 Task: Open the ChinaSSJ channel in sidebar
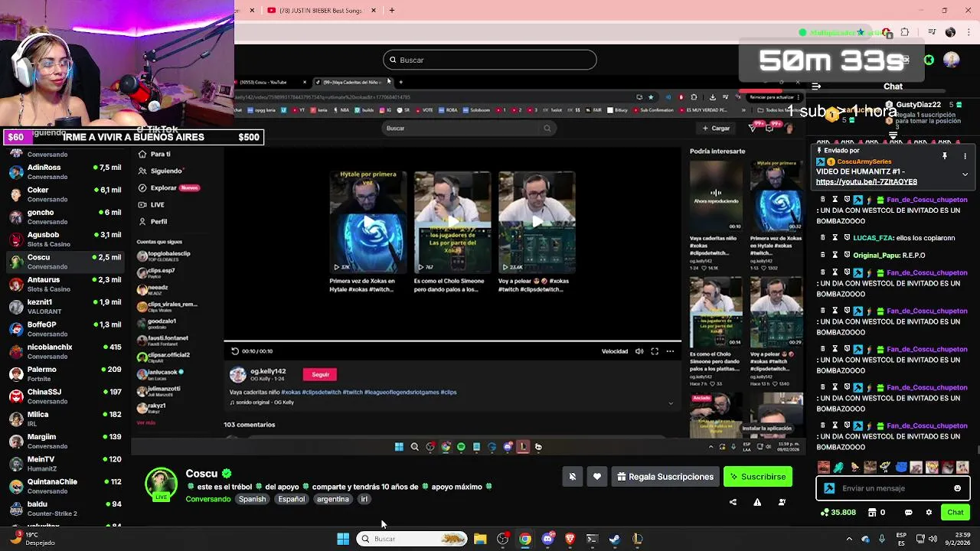click(x=65, y=396)
